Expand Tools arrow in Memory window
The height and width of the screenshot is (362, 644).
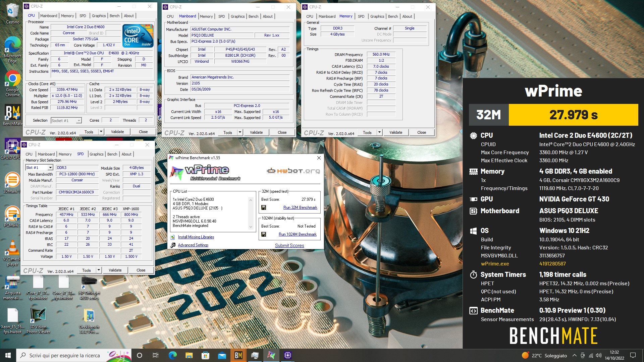click(x=379, y=132)
